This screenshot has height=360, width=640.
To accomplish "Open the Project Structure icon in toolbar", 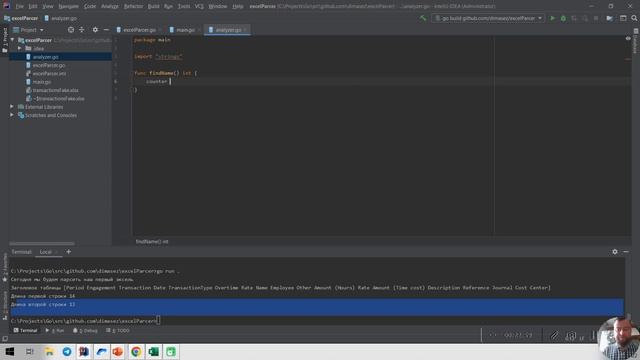I will coord(609,18).
